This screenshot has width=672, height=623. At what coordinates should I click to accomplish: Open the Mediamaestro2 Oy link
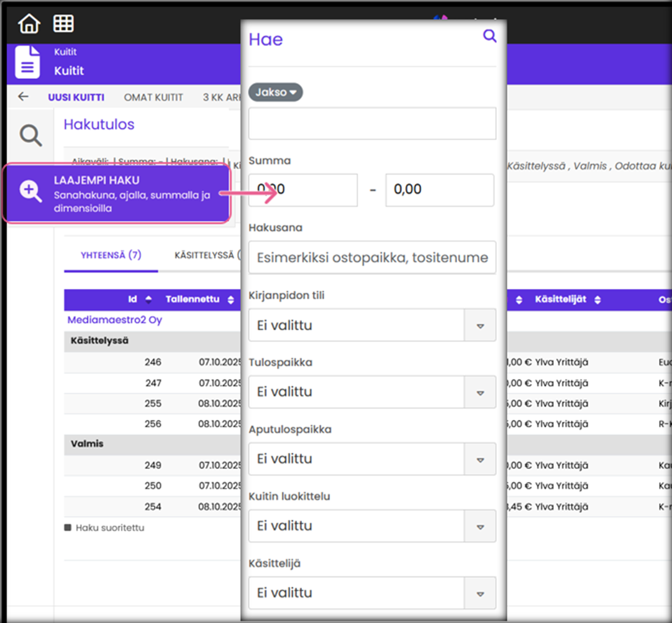(x=115, y=321)
